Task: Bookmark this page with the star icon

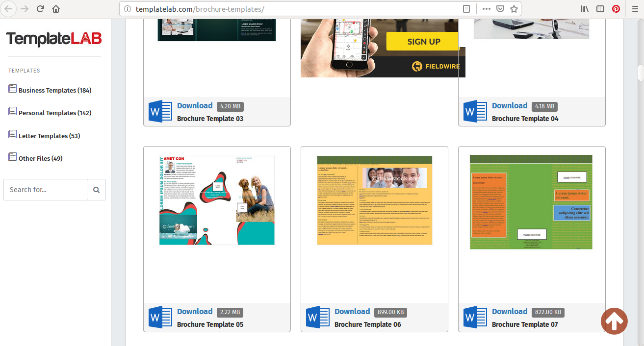Action: click(x=514, y=9)
